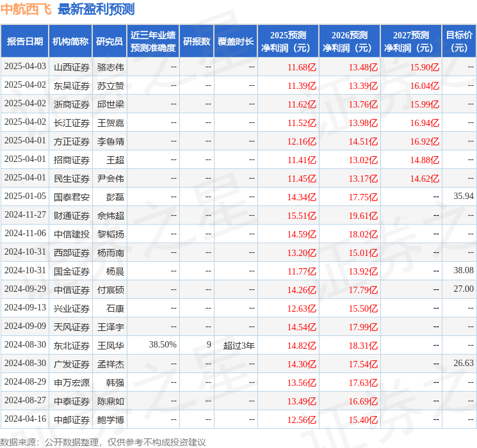Select the 招商证券 institution cell

(x=72, y=160)
